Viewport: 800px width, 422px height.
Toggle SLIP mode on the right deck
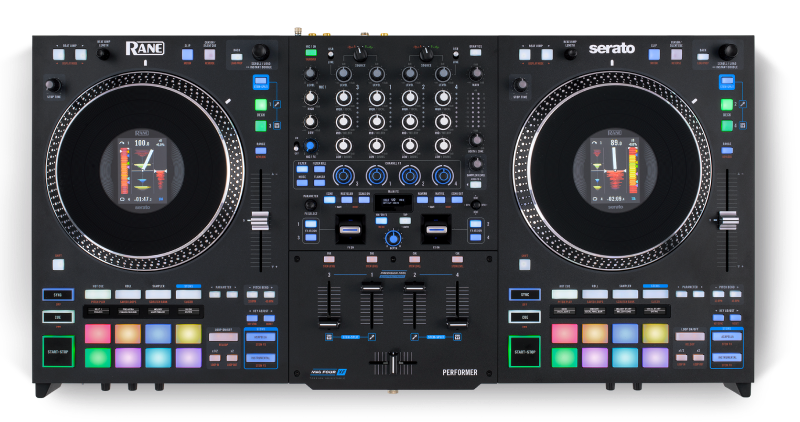(654, 55)
